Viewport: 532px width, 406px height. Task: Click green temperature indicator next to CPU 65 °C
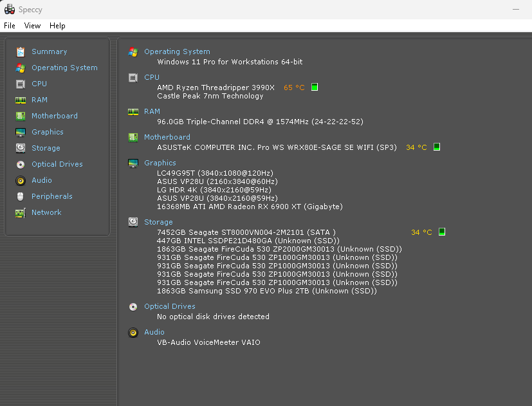pos(315,87)
